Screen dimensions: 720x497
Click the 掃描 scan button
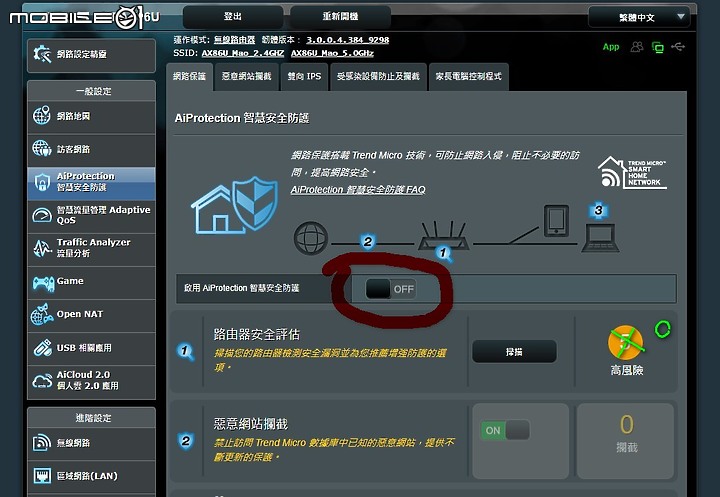(514, 352)
